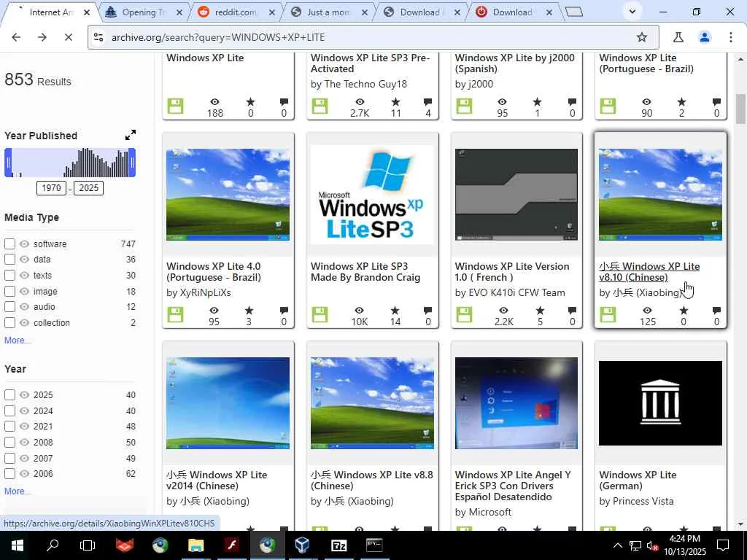
Task: Click favorites star on French Version 1.0 card
Action: point(540,311)
